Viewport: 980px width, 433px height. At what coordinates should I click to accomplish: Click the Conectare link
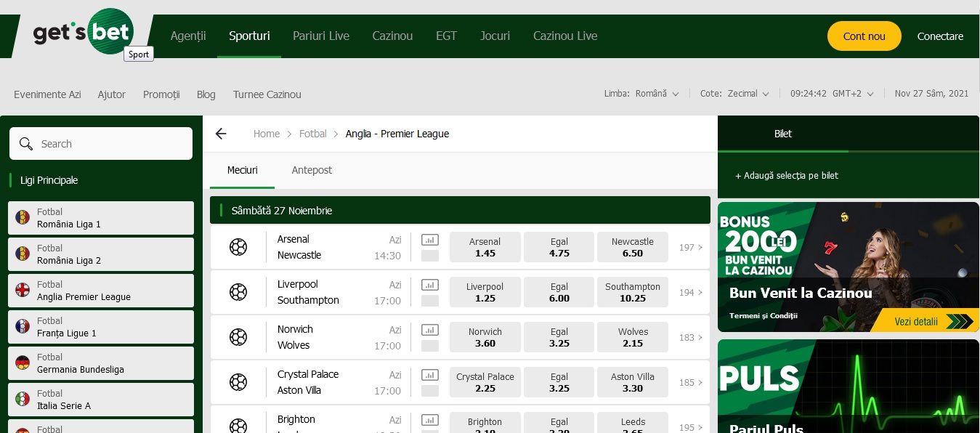[940, 36]
